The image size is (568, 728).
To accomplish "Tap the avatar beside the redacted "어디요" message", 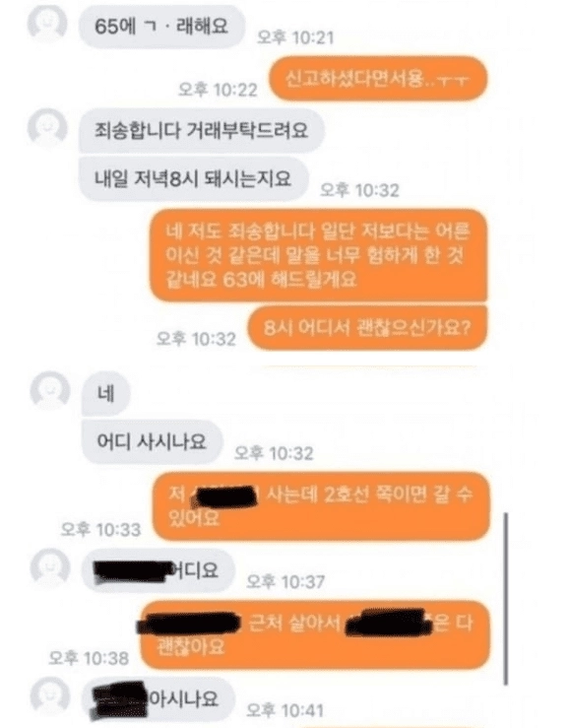I will coord(50,567).
